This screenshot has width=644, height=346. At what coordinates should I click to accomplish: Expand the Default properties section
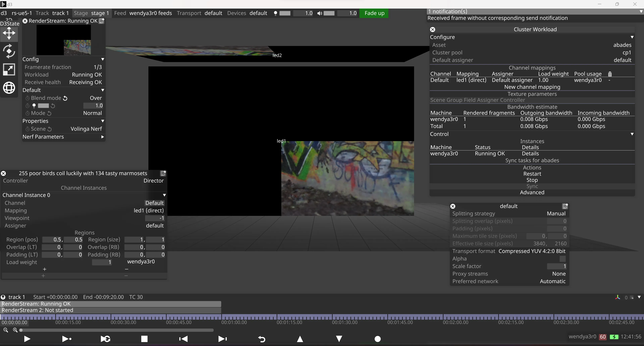[103, 90]
